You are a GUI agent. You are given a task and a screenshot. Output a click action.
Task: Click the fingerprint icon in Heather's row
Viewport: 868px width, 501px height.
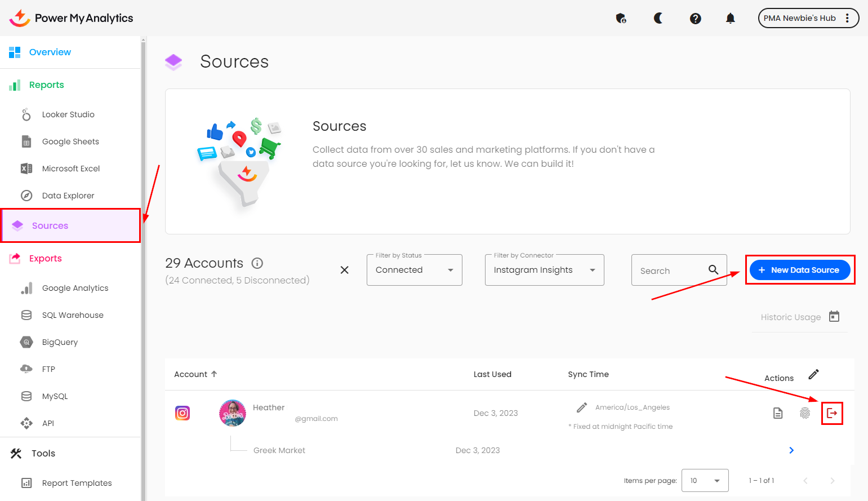[805, 413]
